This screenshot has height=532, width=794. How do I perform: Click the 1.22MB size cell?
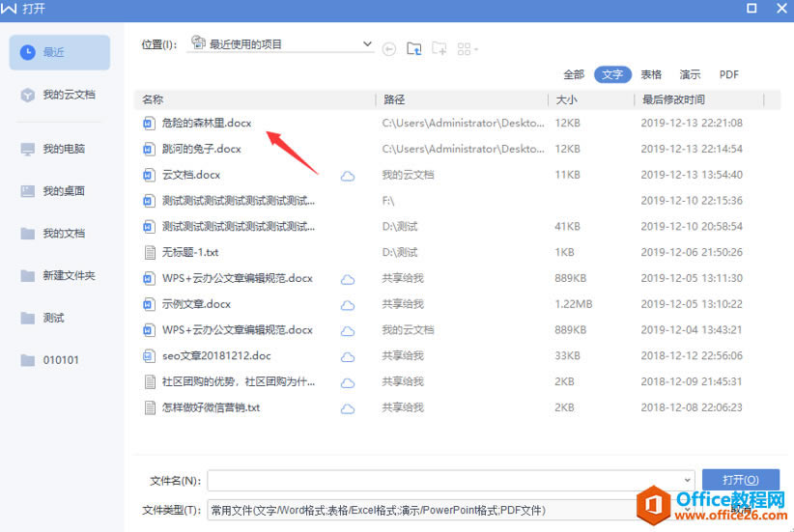(x=573, y=304)
